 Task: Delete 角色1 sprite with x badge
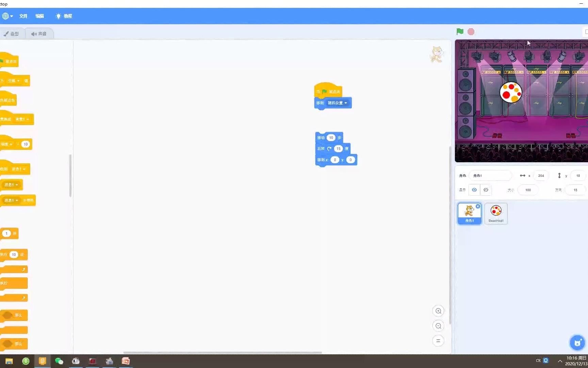(x=478, y=206)
